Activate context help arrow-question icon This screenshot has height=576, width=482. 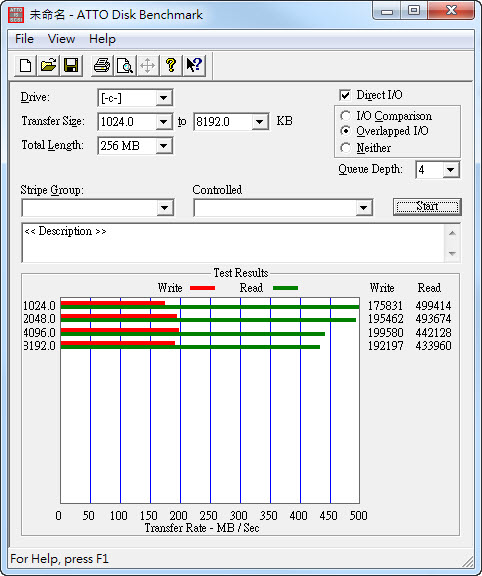point(194,66)
